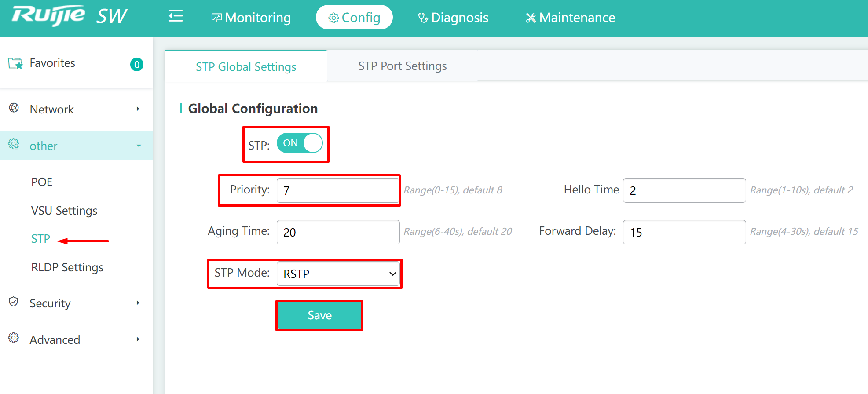The image size is (868, 394).
Task: Click the Hello Time input field
Action: point(684,190)
